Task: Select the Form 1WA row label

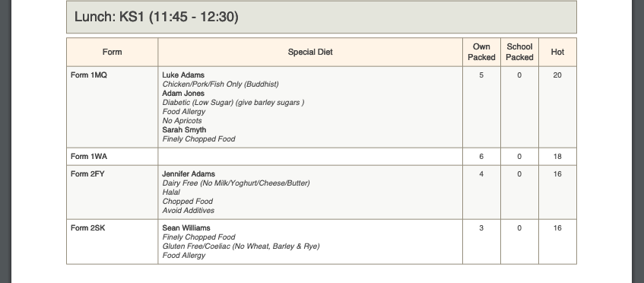Action: pos(89,157)
